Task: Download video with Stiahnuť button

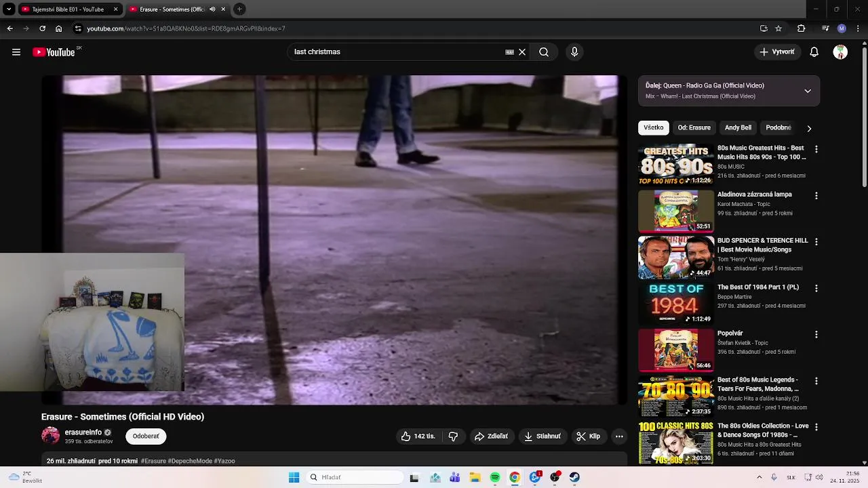Action: (x=542, y=436)
